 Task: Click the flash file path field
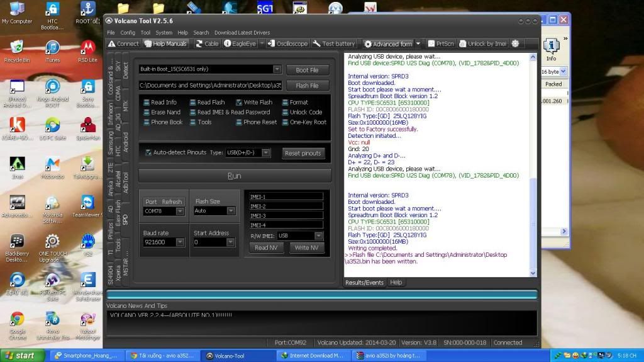(210, 86)
